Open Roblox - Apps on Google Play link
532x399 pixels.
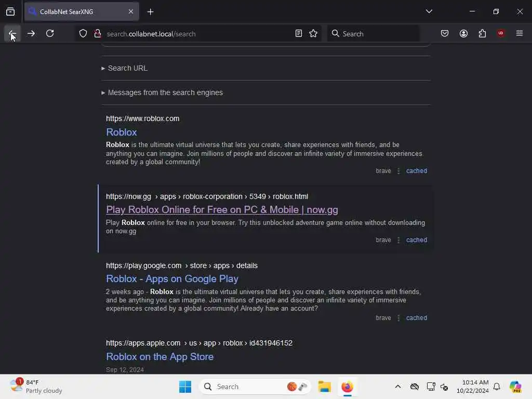[172, 279]
